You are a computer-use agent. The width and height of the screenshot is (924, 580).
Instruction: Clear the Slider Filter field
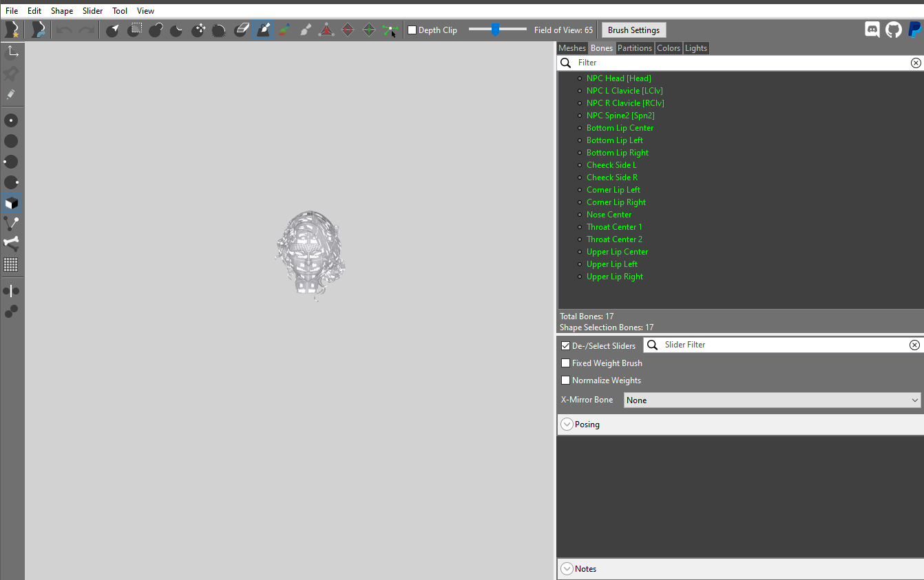pos(914,345)
